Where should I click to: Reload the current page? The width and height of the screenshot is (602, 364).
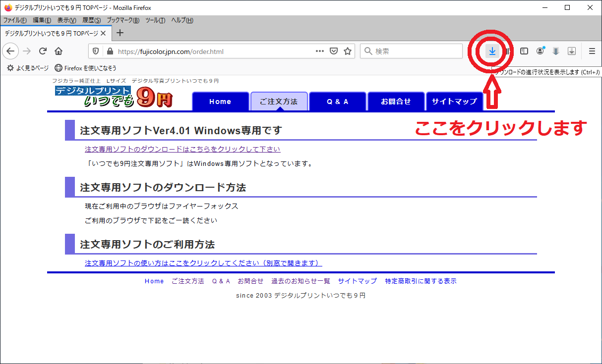43,51
